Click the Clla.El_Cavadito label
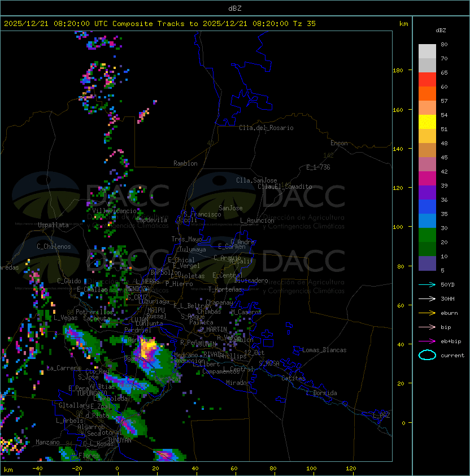470x476 pixels. click(285, 187)
